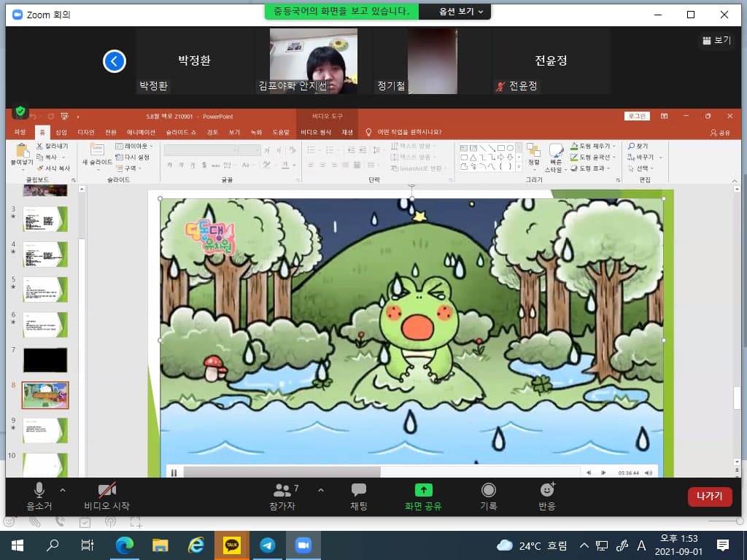747x560 pixels.
Task: Open Telegram from the taskbar
Action: pyautogui.click(x=267, y=545)
